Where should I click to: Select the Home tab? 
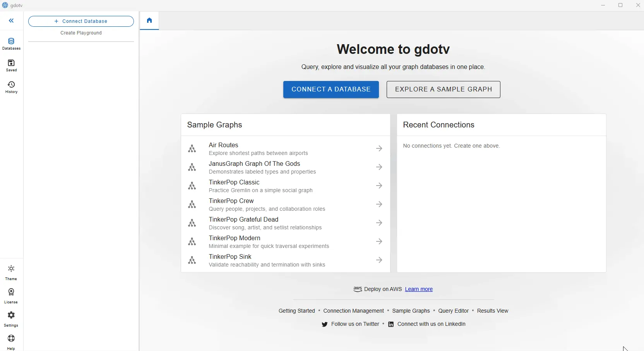[149, 21]
